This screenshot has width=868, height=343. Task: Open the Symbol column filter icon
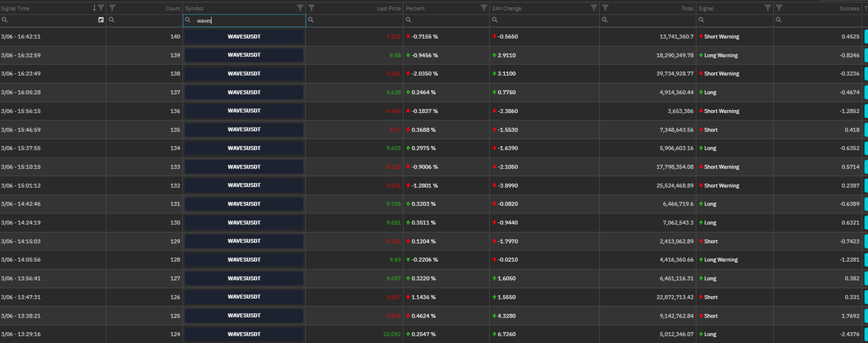pos(300,8)
